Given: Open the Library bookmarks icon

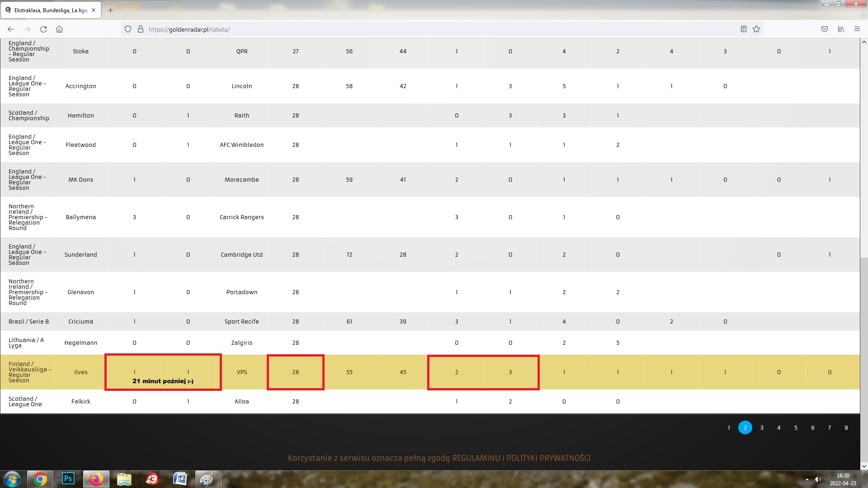Looking at the screenshot, I should (x=841, y=29).
